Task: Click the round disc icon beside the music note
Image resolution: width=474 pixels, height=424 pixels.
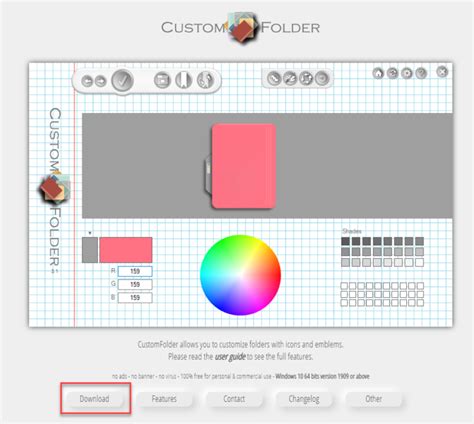Action: click(322, 79)
